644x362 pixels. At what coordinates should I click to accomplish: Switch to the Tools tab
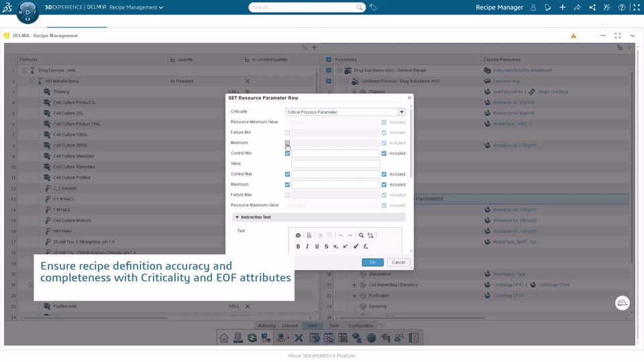334,326
